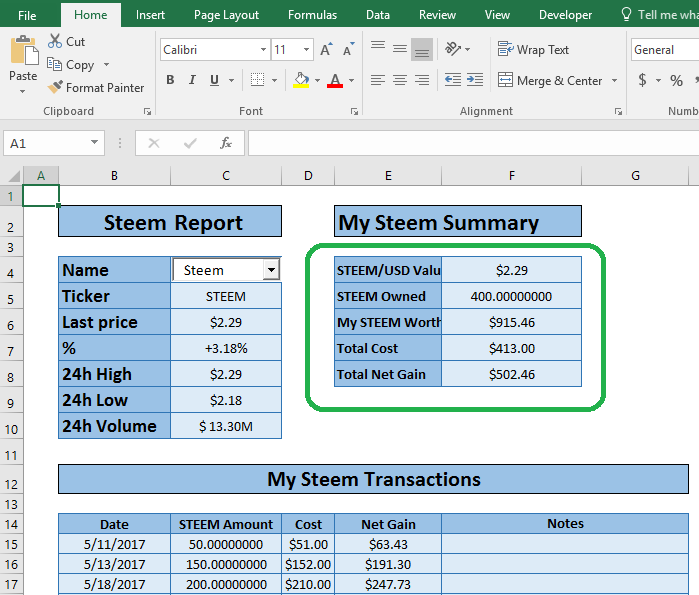Open font color dropdown arrow
Viewport: 699px width, 595px height.
coord(351,81)
